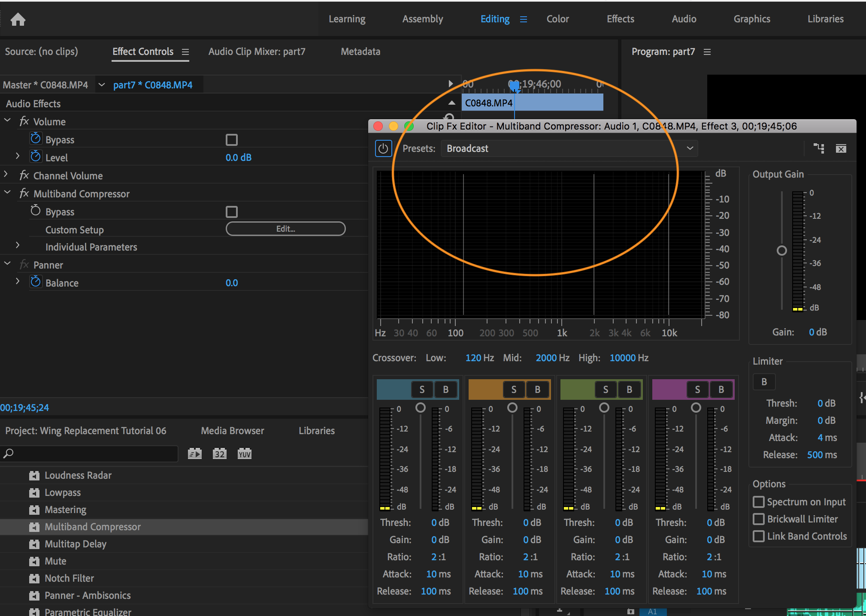Click the Edit button under Custom Setup
866x616 pixels.
285,229
